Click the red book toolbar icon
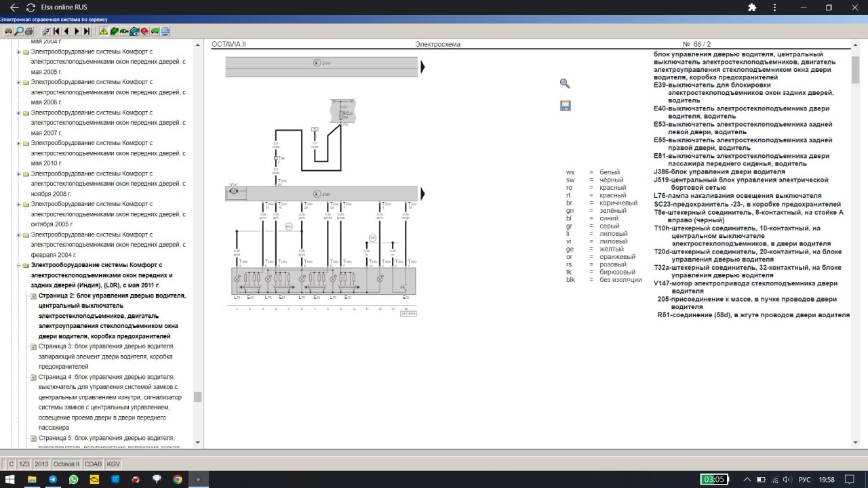The height and width of the screenshot is (488, 868). [144, 31]
